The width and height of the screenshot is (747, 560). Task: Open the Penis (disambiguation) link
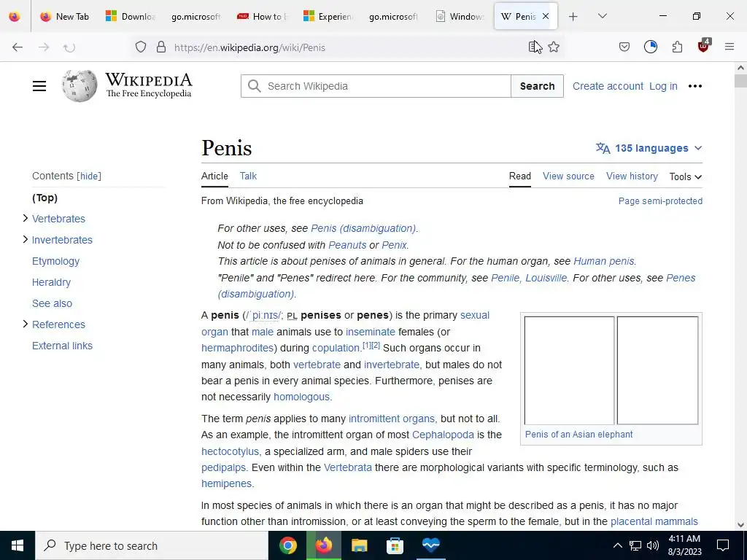coord(363,228)
